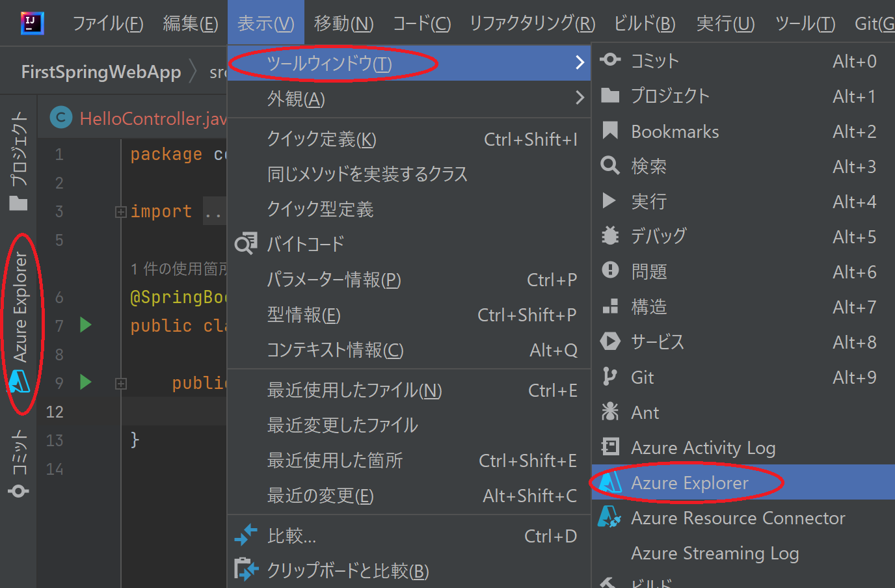Click the package keyword on line 1
Image resolution: width=895 pixels, height=588 pixels.
[166, 154]
